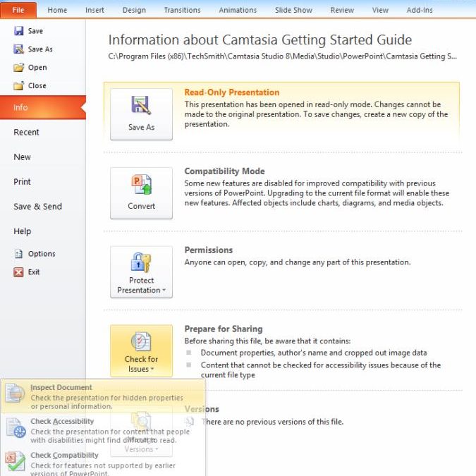Choose Check Compatibility menu entry

[x=64, y=456]
